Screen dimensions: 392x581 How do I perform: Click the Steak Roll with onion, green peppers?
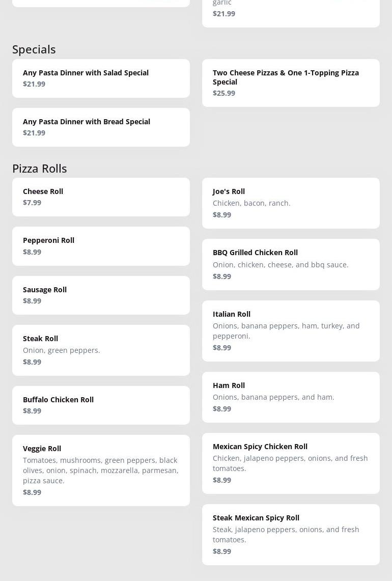pos(101,350)
